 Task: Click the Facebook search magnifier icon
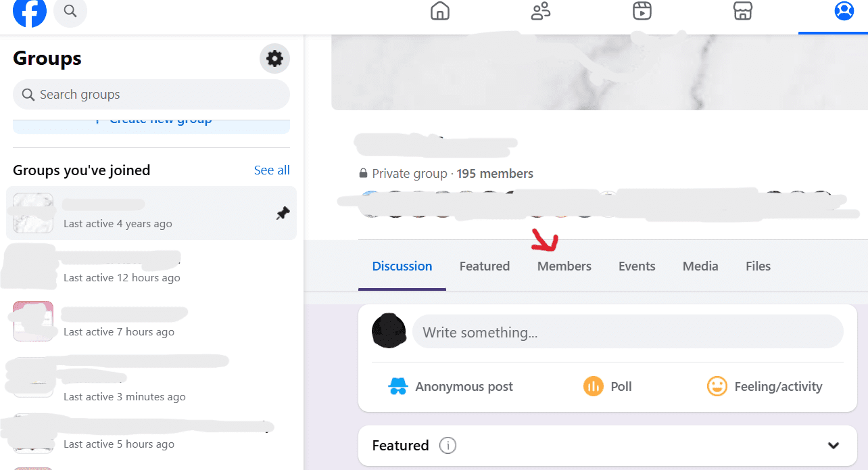click(70, 13)
